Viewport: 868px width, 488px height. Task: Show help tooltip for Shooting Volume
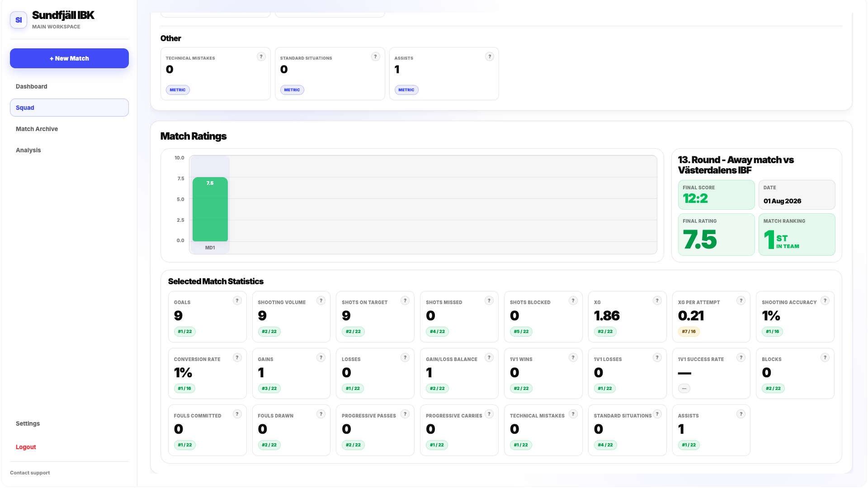[321, 300]
